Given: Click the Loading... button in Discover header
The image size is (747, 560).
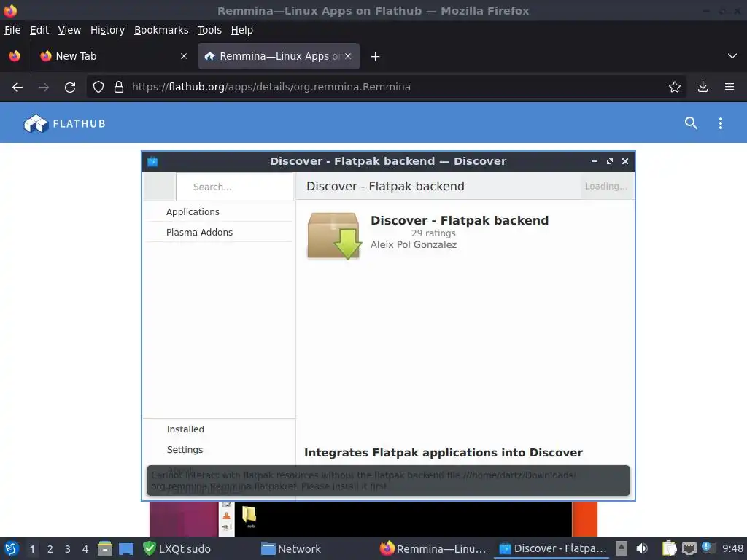Looking at the screenshot, I should [x=606, y=186].
